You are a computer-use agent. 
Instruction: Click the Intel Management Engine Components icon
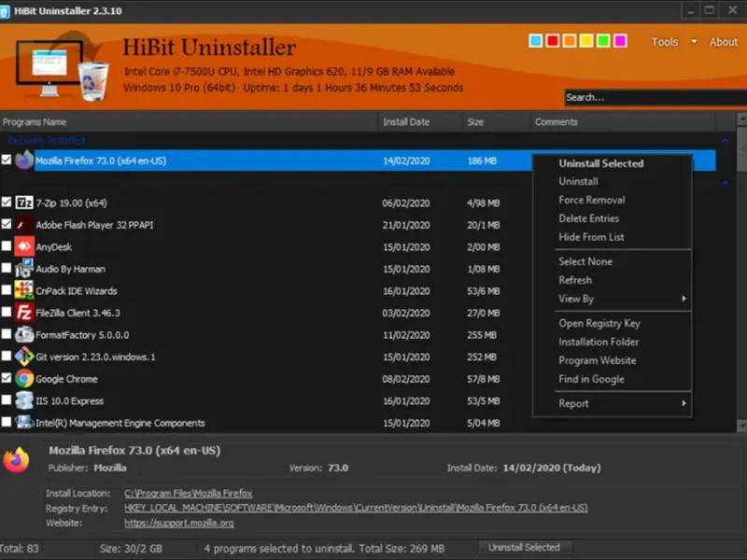point(24,423)
